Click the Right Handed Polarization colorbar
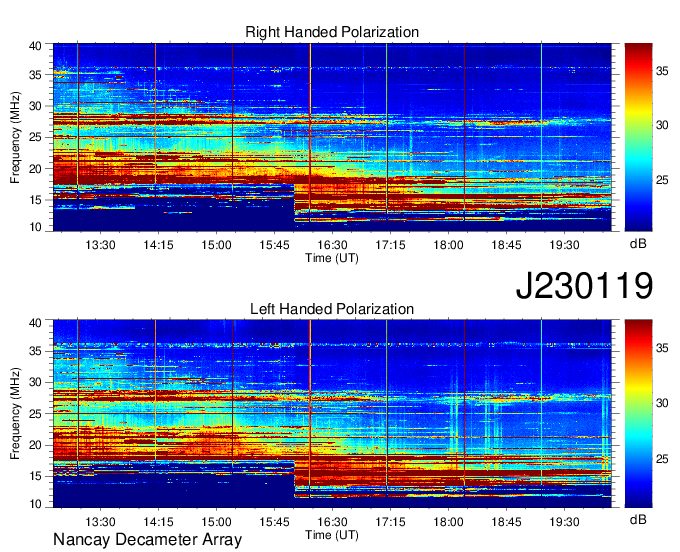This screenshot has width=680, height=552. point(638,137)
